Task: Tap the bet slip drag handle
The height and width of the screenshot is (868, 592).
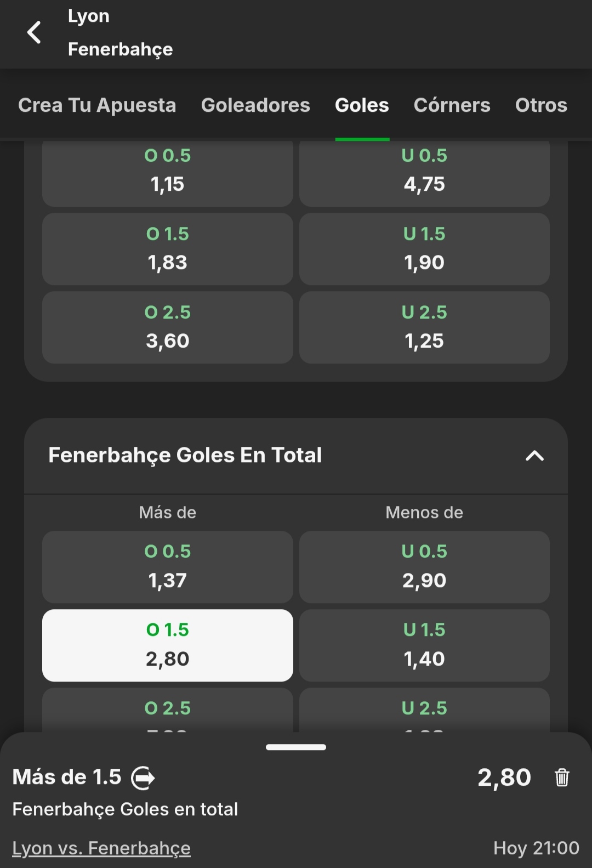Action: point(296,747)
